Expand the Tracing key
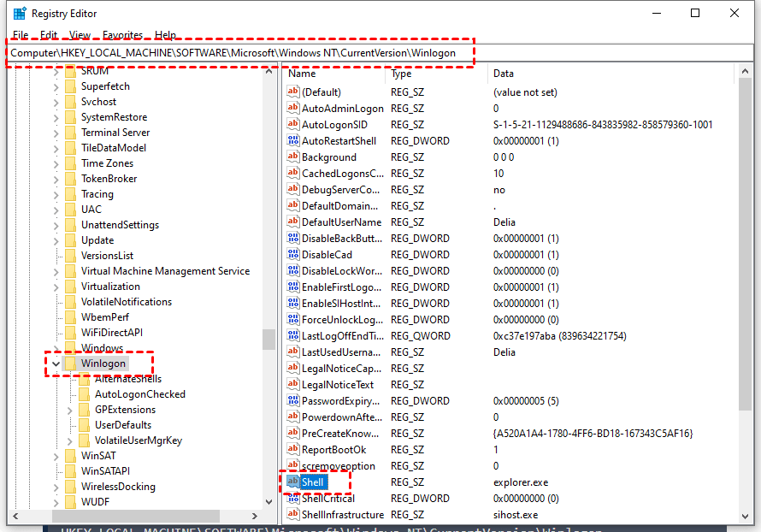This screenshot has width=761, height=532. tap(56, 195)
